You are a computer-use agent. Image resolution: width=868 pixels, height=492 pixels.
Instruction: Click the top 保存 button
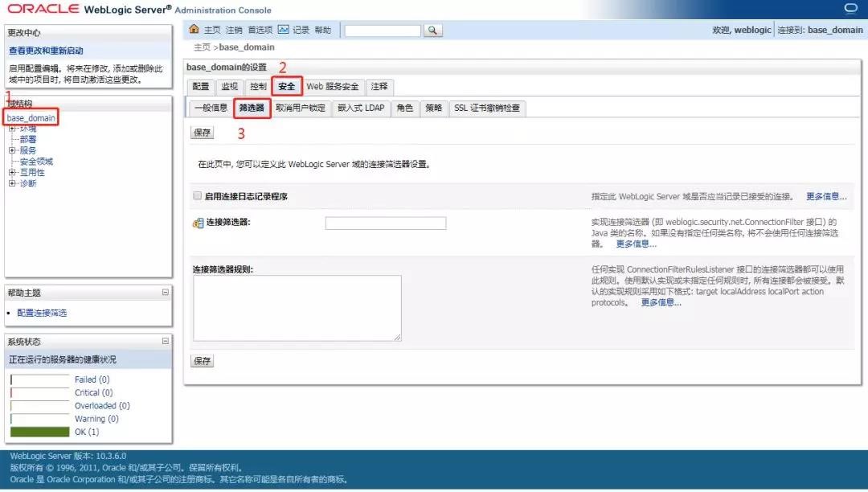click(202, 133)
